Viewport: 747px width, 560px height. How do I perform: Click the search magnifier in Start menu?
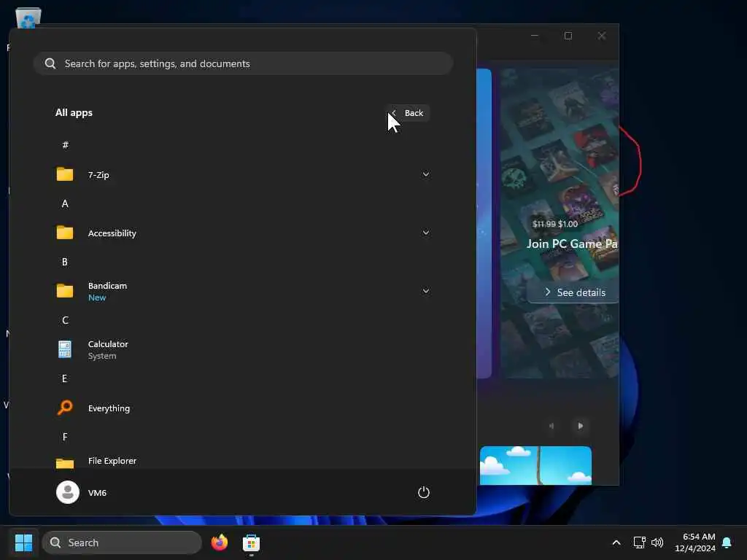(50, 63)
